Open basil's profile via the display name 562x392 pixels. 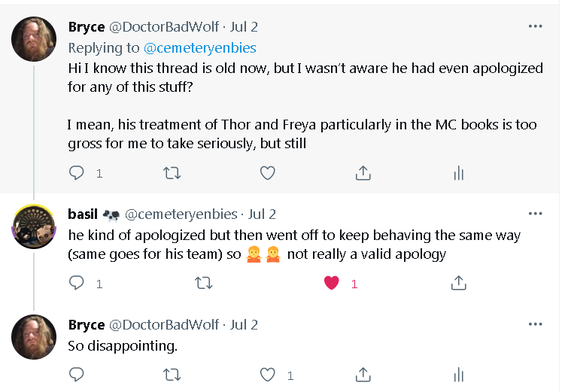[83, 214]
